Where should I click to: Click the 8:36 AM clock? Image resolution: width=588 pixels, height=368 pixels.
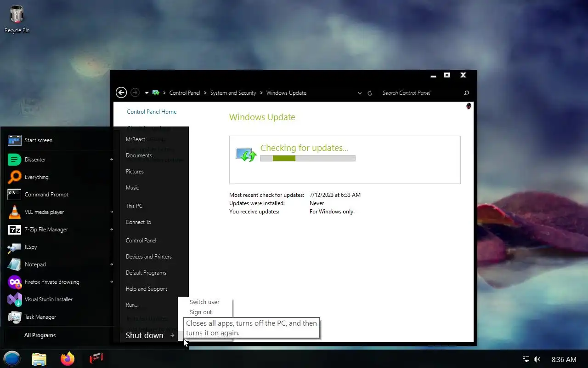click(564, 359)
